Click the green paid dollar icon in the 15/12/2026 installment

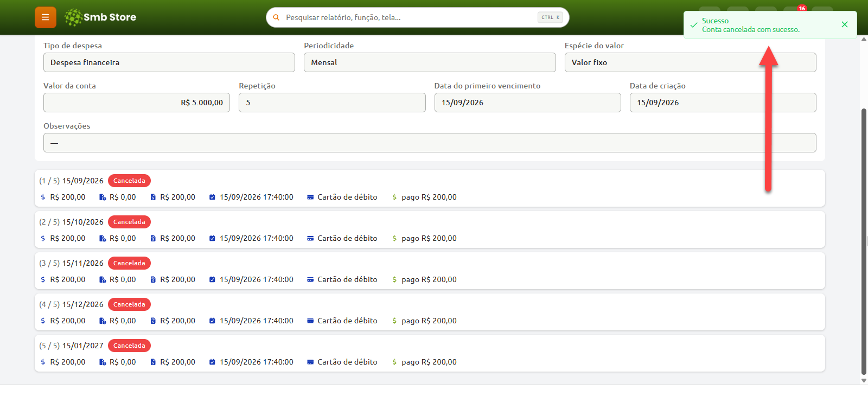click(x=394, y=321)
